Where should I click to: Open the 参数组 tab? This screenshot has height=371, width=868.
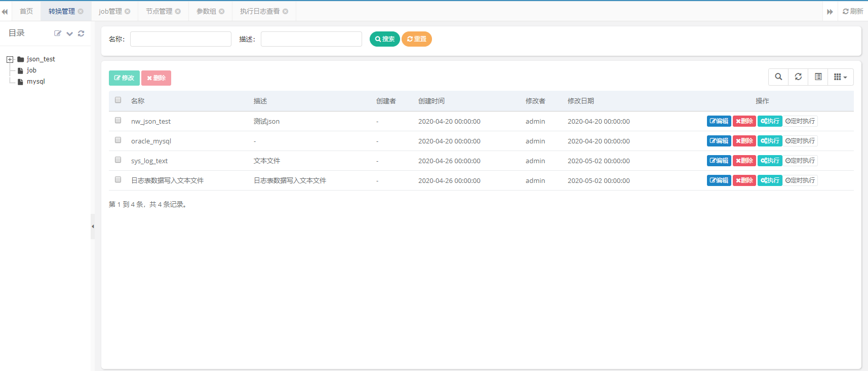(x=206, y=11)
